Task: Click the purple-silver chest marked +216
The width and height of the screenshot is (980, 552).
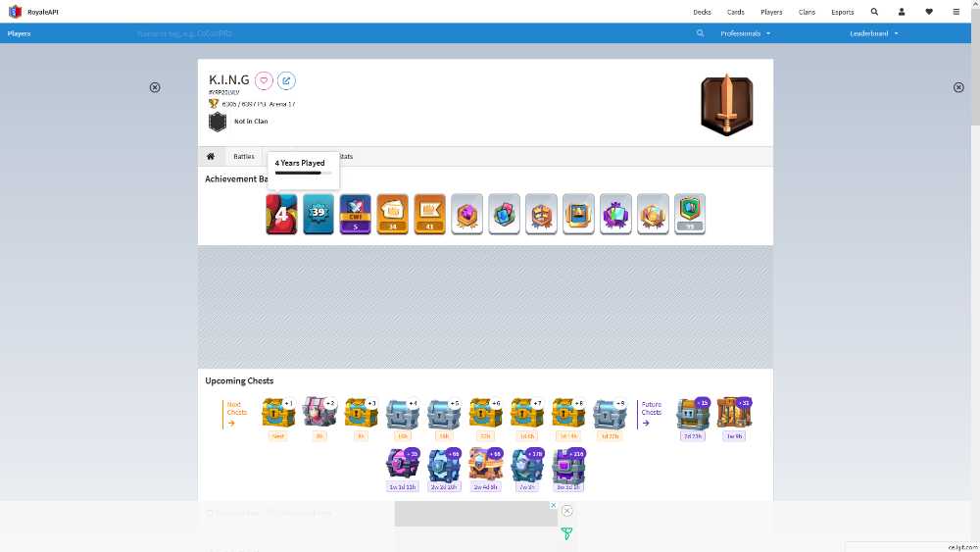Action: tap(568, 465)
